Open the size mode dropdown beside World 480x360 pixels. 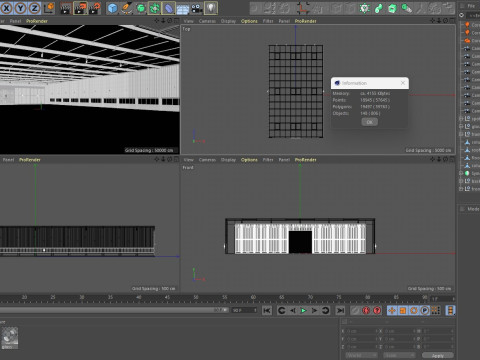399,356
